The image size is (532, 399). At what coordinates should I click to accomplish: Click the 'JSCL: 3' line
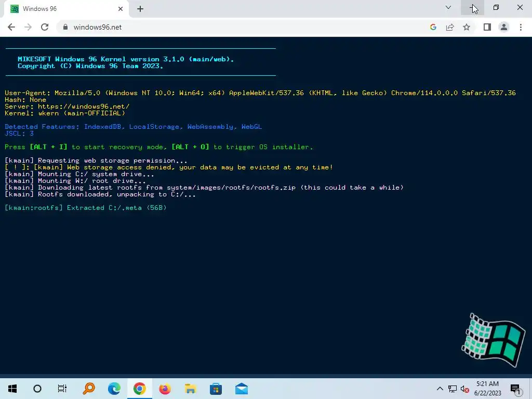(19, 134)
